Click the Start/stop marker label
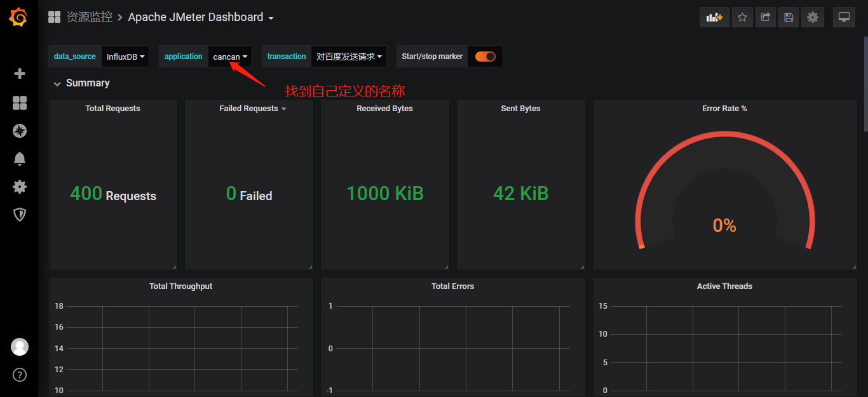868x397 pixels. (x=432, y=57)
